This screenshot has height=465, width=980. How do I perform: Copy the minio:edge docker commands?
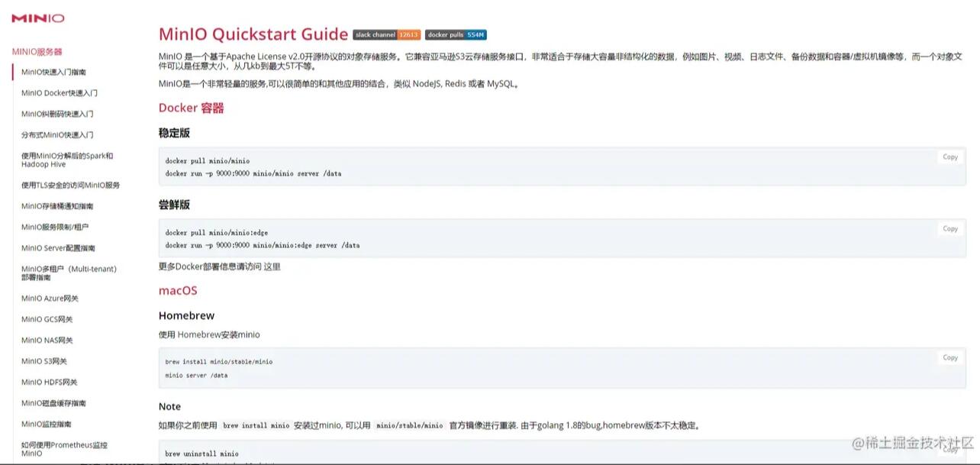coord(950,228)
